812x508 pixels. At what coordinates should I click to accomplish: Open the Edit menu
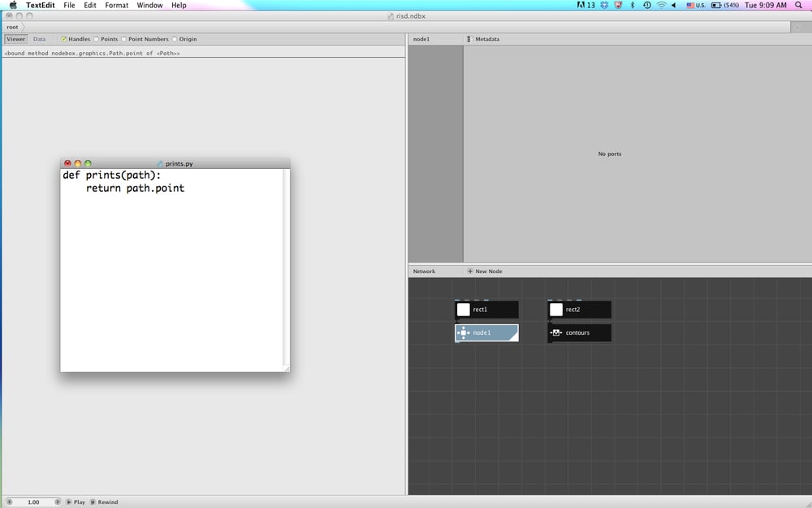coord(90,5)
